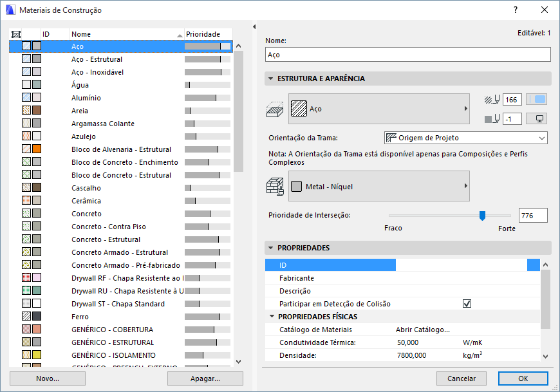Click the window background monitor button
The width and height of the screenshot is (560, 392).
[x=536, y=119]
